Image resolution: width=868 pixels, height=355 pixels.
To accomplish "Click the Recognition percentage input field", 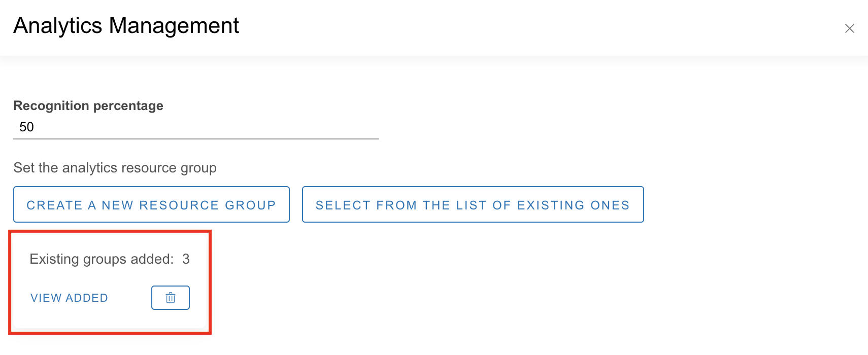I will click(195, 127).
